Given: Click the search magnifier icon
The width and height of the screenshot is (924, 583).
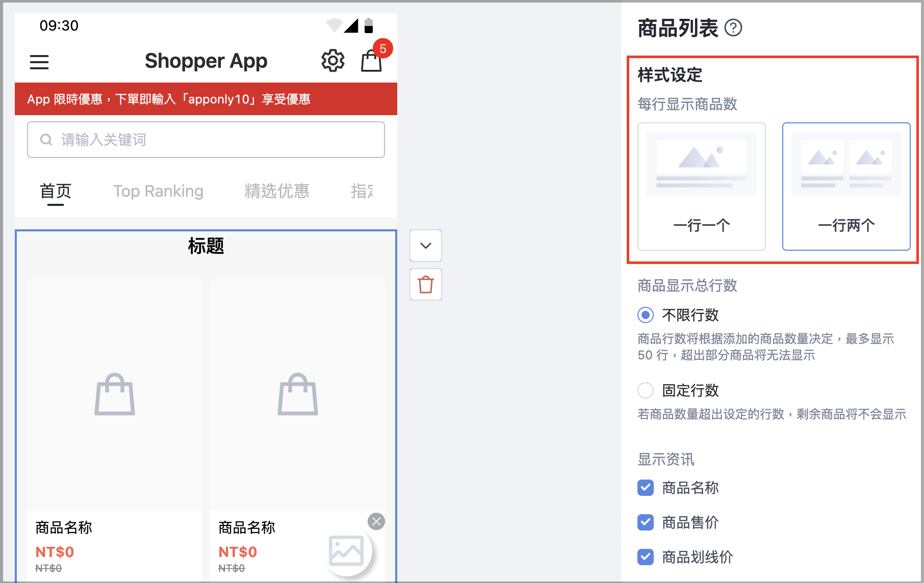Looking at the screenshot, I should click(x=46, y=140).
